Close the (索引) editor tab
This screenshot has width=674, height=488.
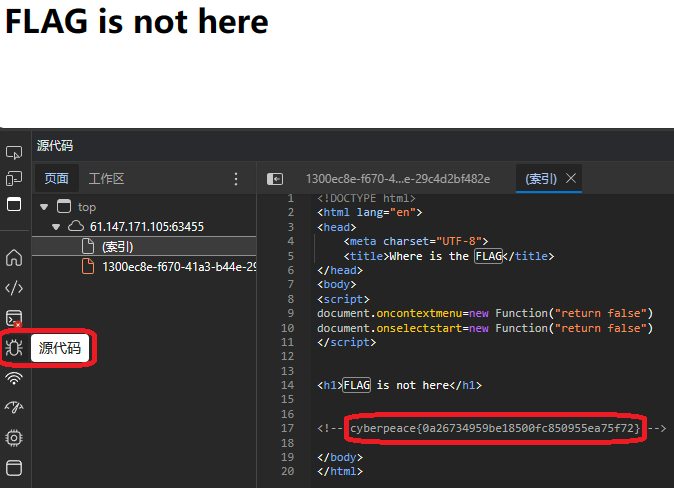[x=571, y=178]
